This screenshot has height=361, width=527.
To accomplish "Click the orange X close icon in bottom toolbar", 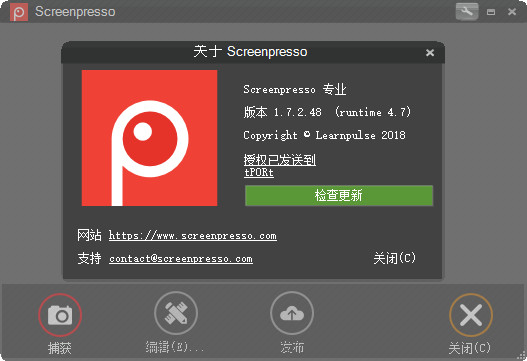I will point(471,315).
